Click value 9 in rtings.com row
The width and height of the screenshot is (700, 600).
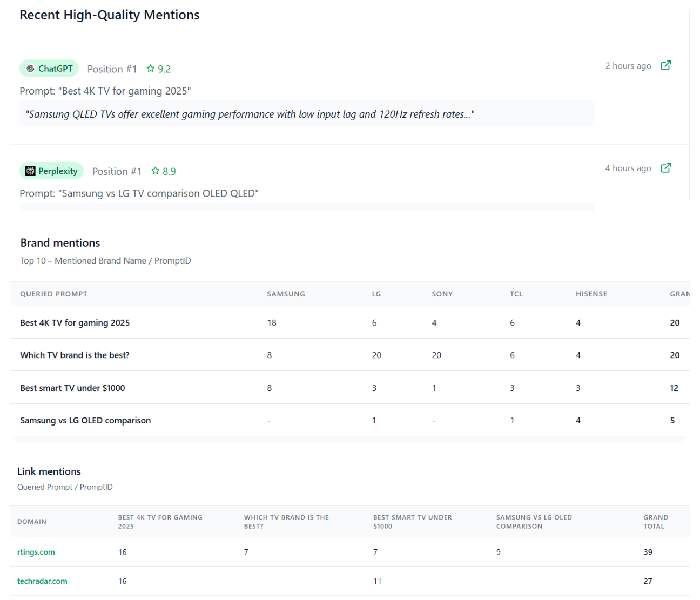499,552
